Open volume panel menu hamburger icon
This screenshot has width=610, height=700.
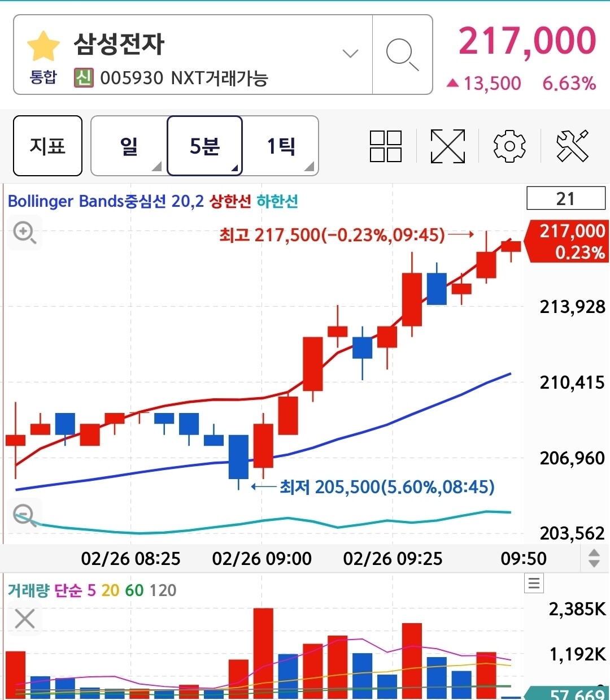pyautogui.click(x=534, y=582)
